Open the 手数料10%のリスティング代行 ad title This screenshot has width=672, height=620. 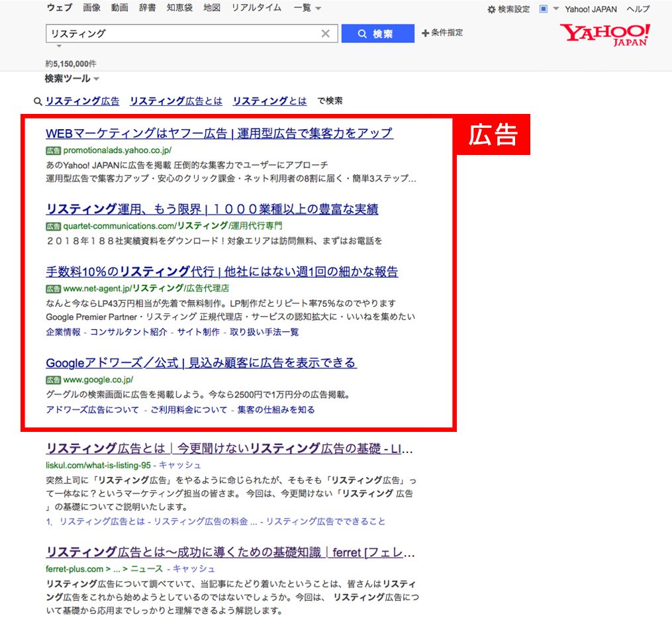click(222, 272)
